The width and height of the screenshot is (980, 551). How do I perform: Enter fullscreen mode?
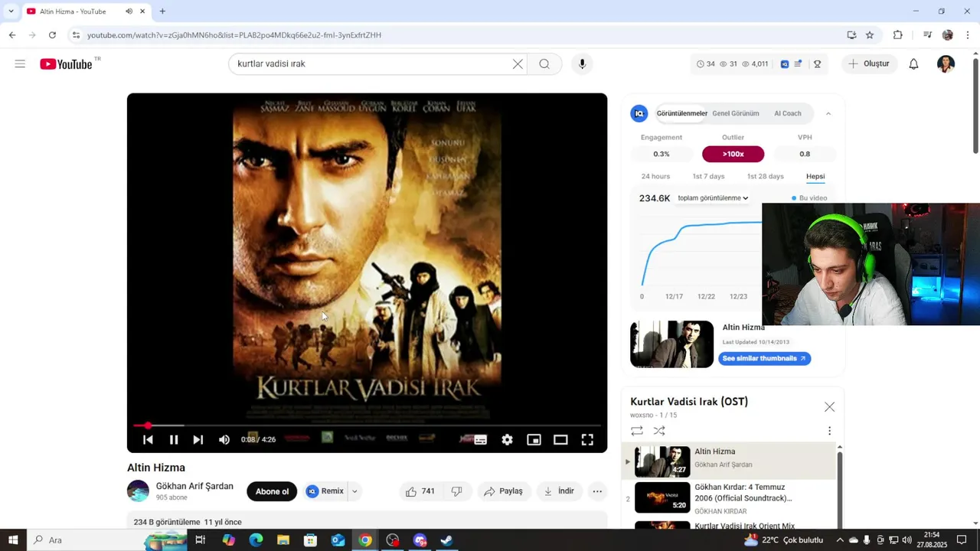(587, 439)
